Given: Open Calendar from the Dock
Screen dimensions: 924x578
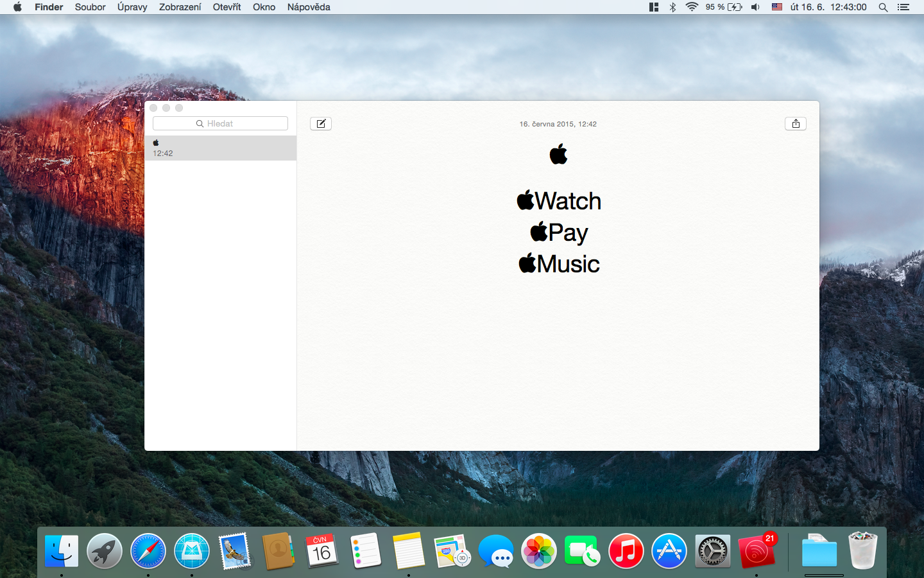Looking at the screenshot, I should point(322,551).
